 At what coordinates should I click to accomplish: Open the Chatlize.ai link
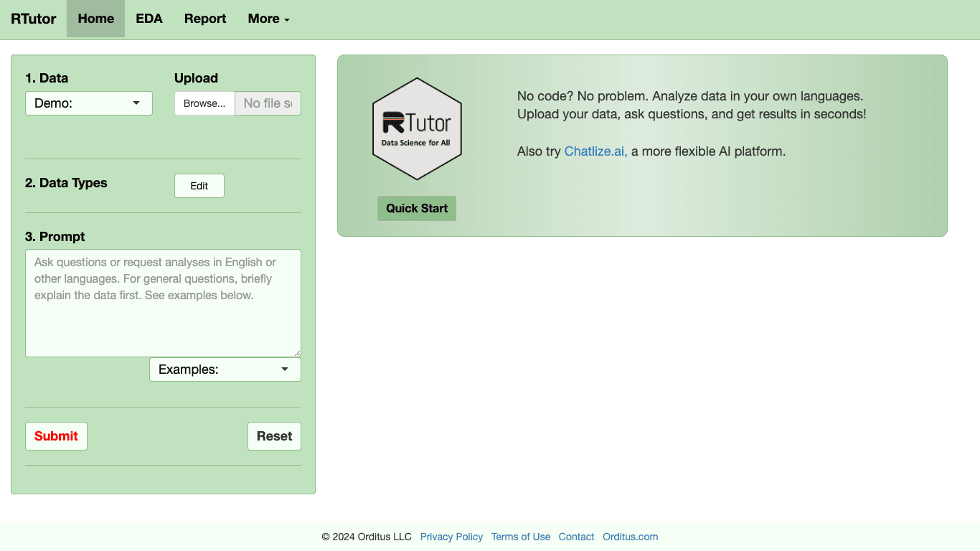click(596, 151)
